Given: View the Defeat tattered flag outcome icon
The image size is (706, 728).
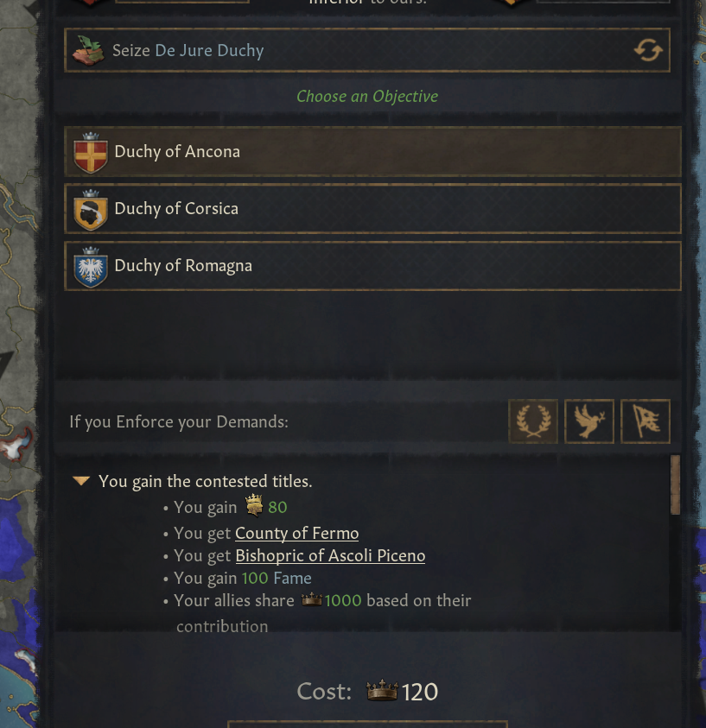Looking at the screenshot, I should (646, 421).
